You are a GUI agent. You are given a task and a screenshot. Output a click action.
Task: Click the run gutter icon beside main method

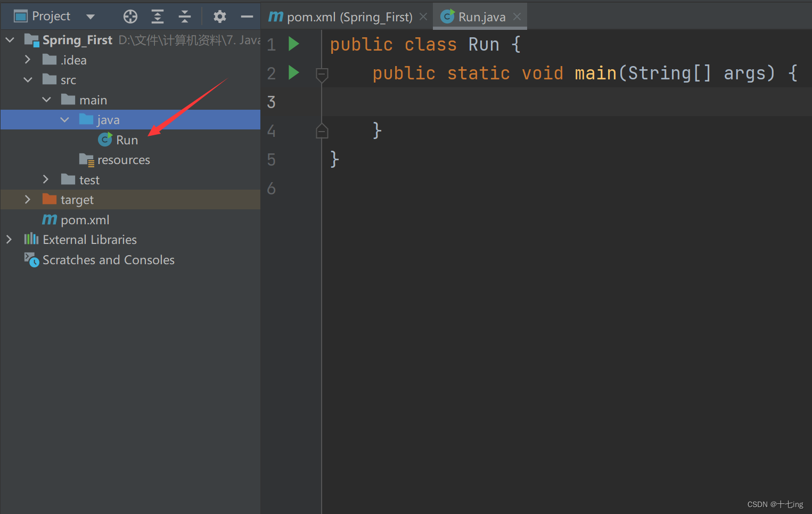click(293, 72)
